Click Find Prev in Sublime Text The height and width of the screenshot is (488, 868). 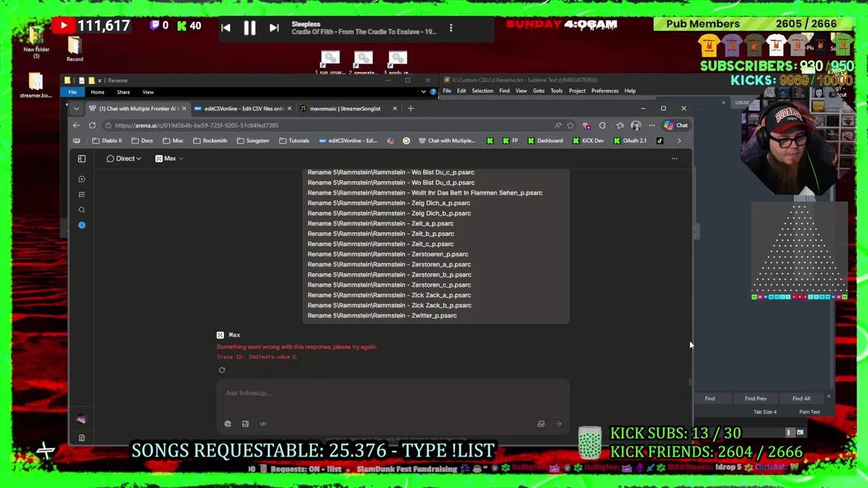(x=755, y=399)
